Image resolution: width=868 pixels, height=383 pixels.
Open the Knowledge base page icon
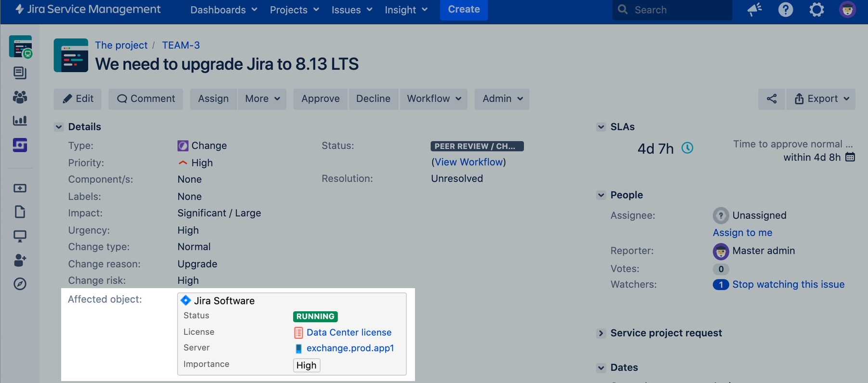click(x=20, y=212)
